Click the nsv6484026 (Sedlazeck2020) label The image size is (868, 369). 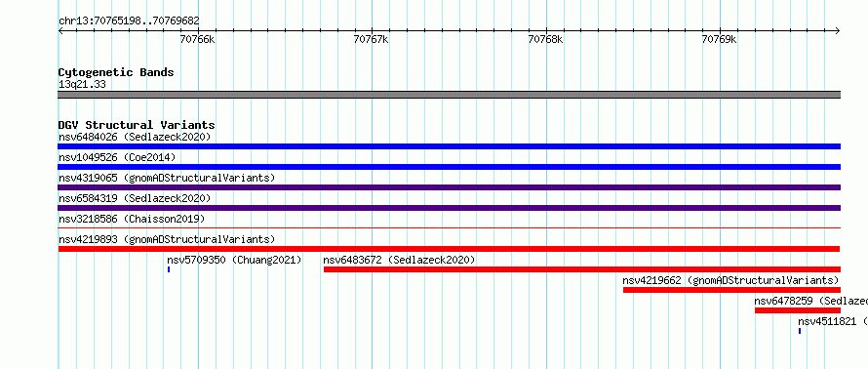tap(135, 137)
